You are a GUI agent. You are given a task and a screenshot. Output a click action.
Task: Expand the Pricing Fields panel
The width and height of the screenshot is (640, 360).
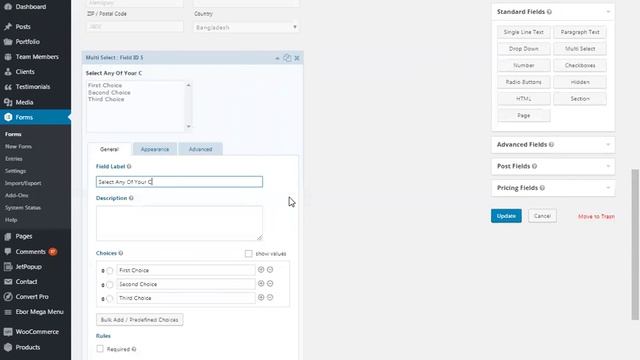[608, 188]
